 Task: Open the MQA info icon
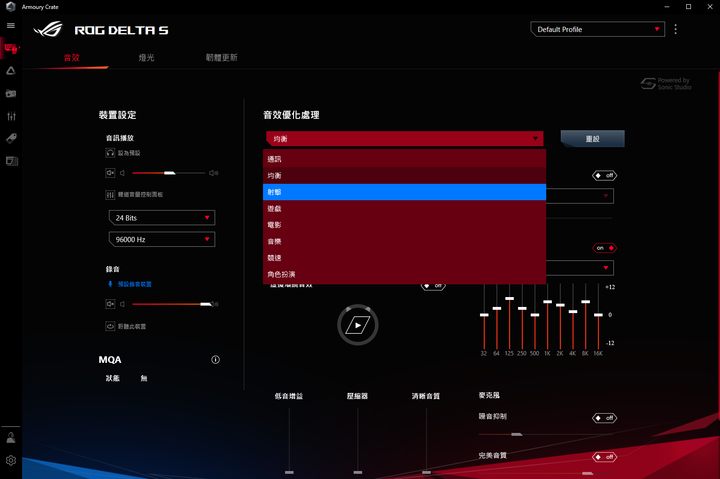pos(215,360)
